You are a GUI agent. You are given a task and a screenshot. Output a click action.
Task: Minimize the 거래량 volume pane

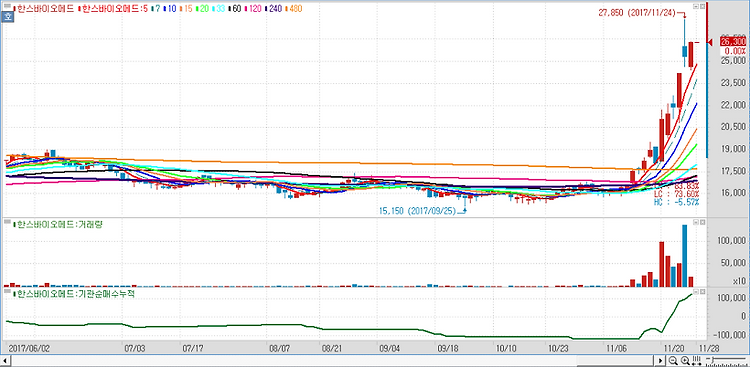pos(696,222)
